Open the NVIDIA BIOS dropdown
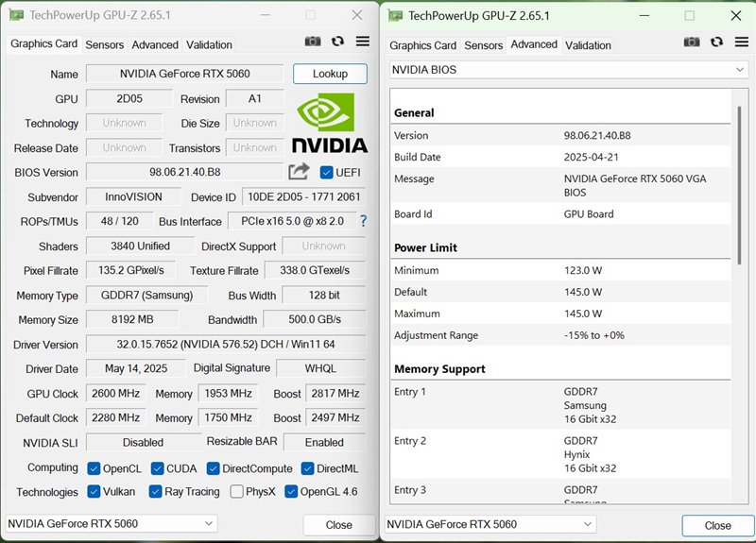756x543 pixels. coord(569,70)
